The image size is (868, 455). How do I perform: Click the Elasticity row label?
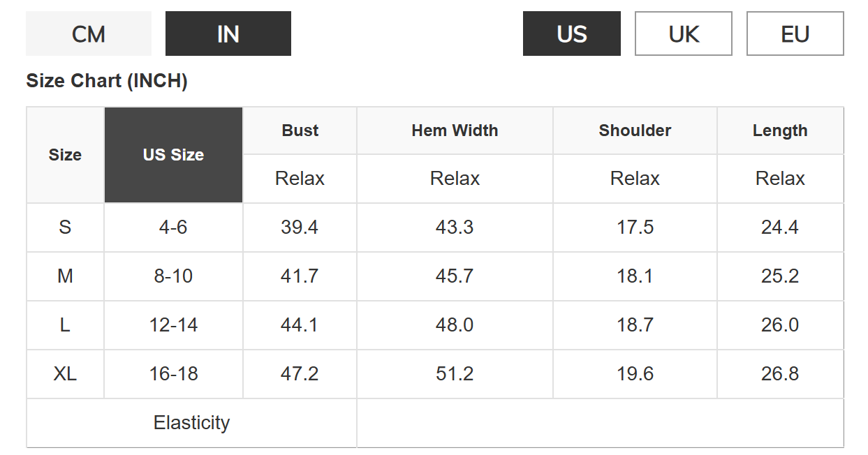[192, 423]
